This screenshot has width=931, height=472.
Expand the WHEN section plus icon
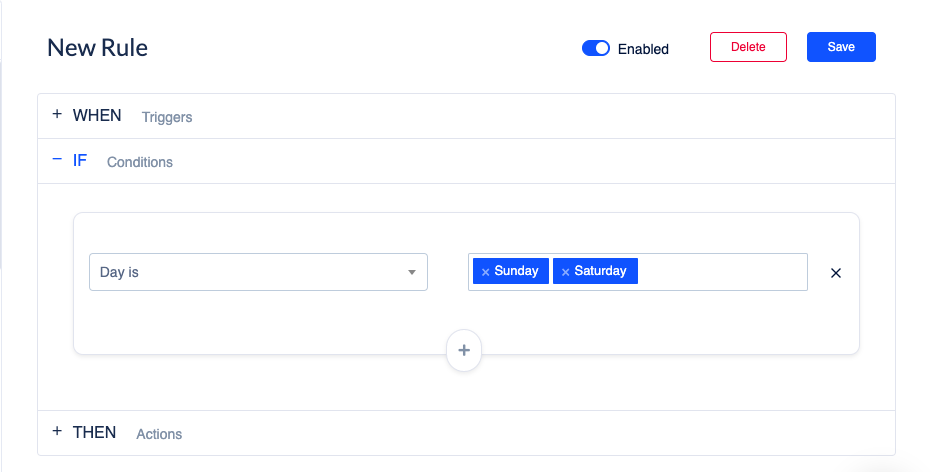[57, 114]
